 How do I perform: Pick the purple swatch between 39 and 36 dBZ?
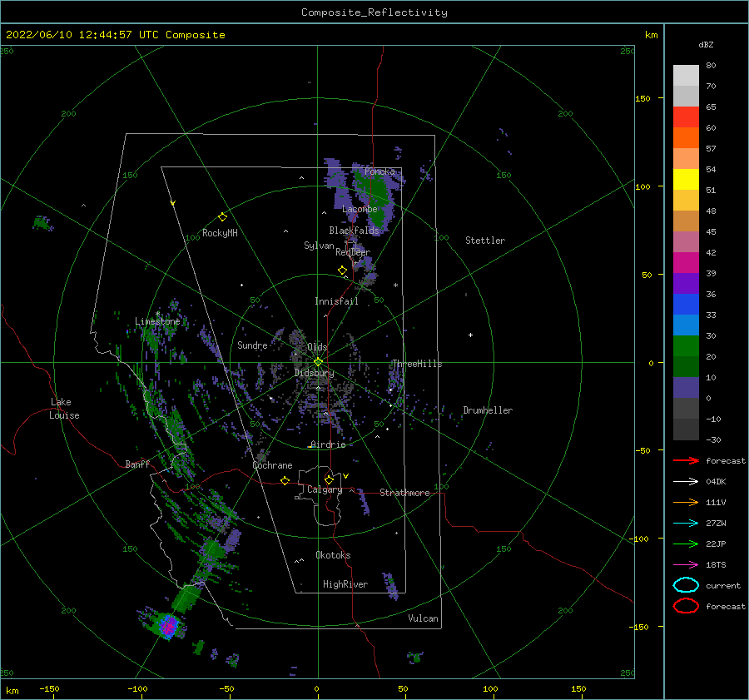[x=686, y=284]
